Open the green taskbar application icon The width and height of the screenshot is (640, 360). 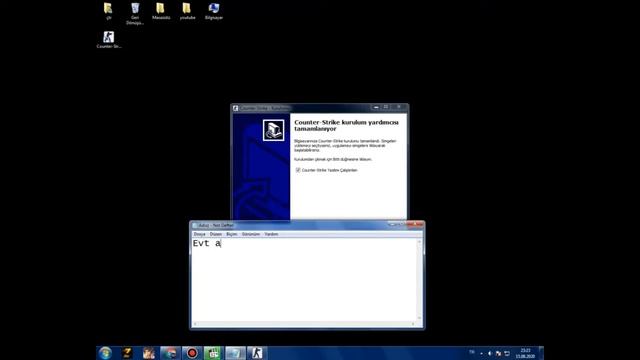point(213,353)
